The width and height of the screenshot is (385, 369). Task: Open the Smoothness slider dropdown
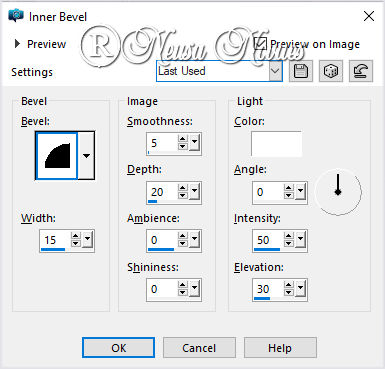[195, 143]
